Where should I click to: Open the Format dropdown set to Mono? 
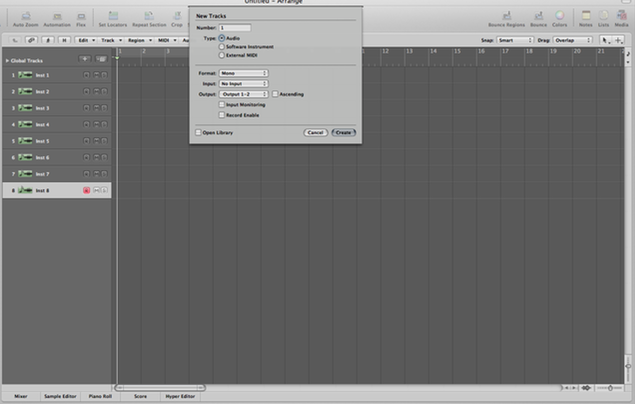[244, 73]
